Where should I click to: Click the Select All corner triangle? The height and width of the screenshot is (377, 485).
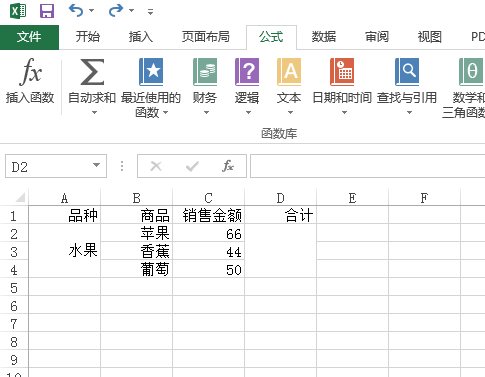pyautogui.click(x=20, y=197)
